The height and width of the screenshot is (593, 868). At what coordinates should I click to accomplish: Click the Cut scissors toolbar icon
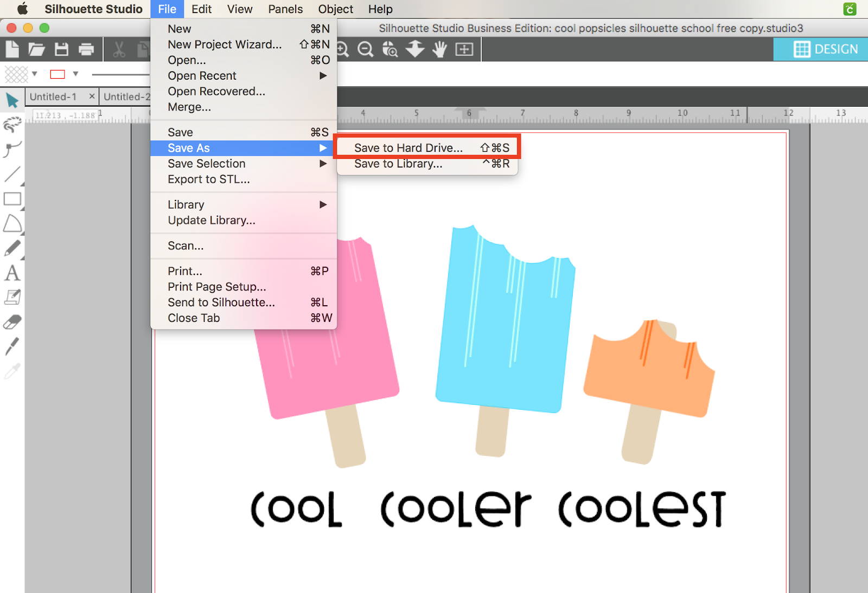pos(119,49)
